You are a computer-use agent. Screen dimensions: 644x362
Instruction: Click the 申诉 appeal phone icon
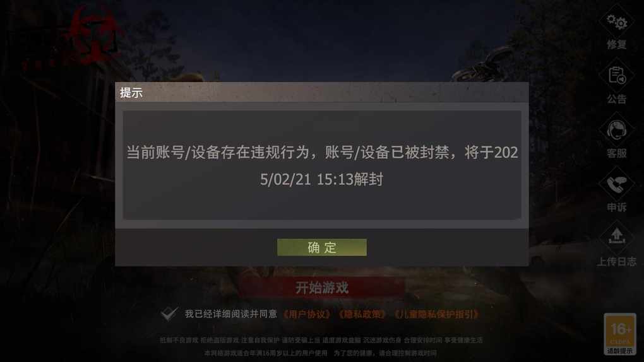coord(616,184)
